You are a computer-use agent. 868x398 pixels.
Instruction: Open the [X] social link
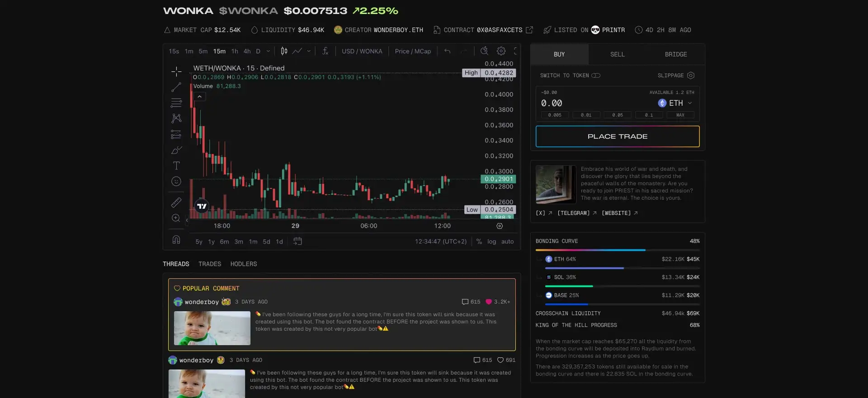[x=544, y=213]
